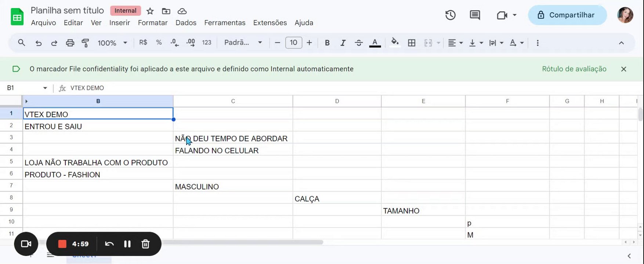Open version history clock icon
Viewport: 644px width, 264px height.
pyautogui.click(x=450, y=15)
